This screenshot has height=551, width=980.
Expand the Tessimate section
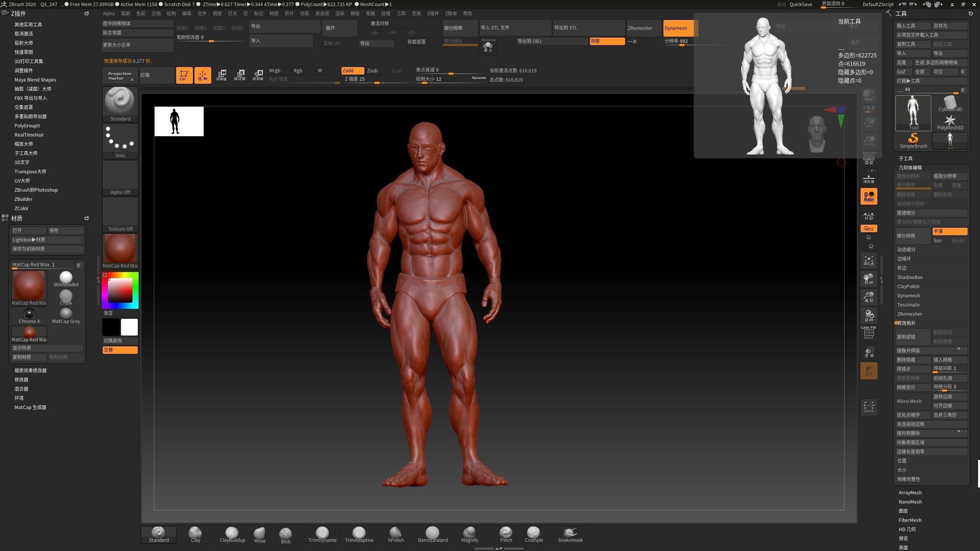pos(908,305)
